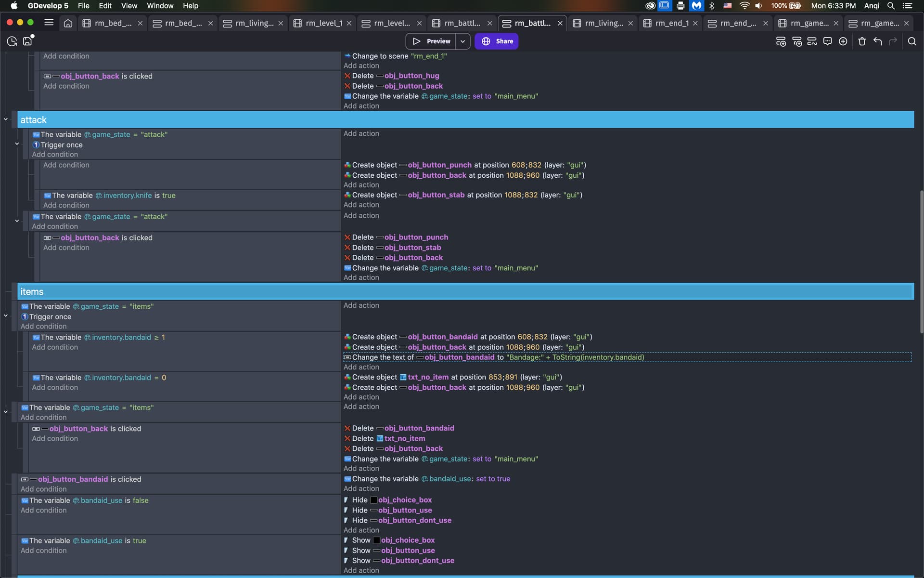This screenshot has width=924, height=578.
Task: Select action Create object obj_button_punch
Action: (x=465, y=165)
